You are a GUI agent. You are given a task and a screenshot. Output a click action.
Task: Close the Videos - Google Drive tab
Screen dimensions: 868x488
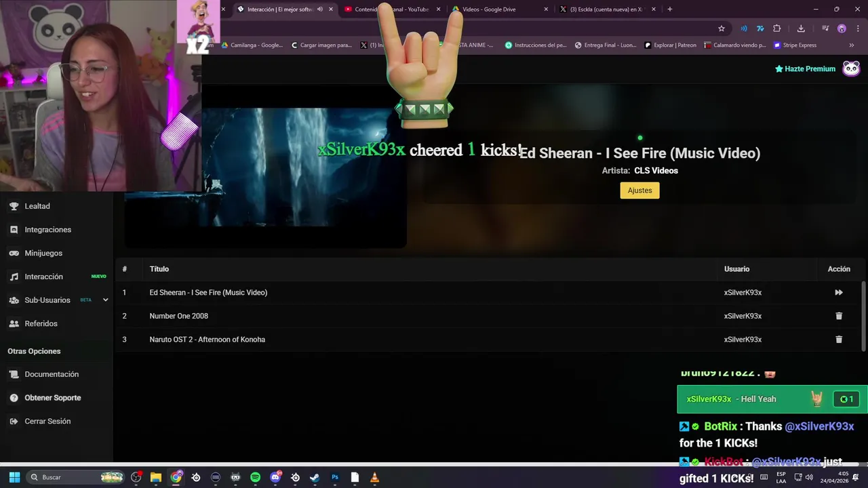click(546, 9)
